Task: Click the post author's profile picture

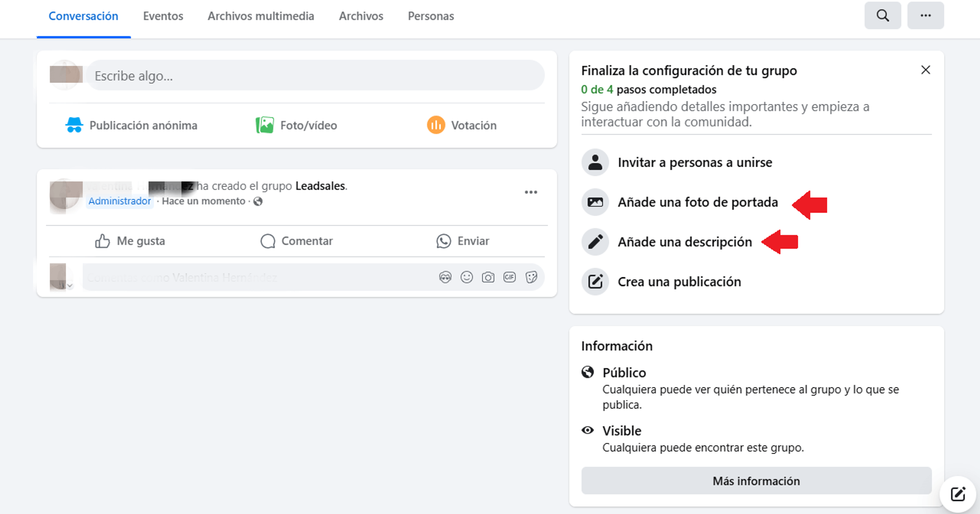Action: click(x=65, y=194)
